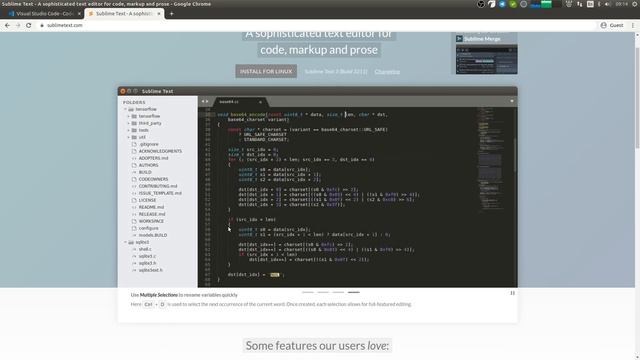The height and width of the screenshot is (360, 640).
Task: Select the BUILD file
Action: click(x=145, y=172)
